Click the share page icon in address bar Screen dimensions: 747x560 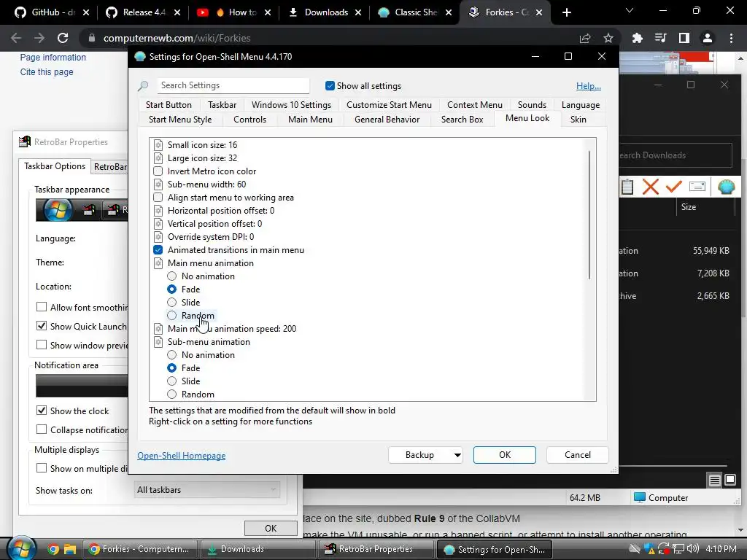click(x=585, y=38)
